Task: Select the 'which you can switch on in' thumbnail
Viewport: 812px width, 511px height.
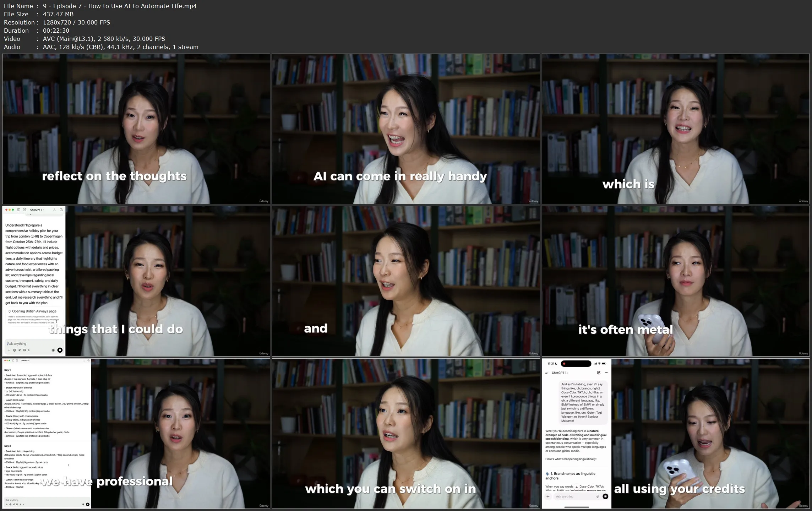Action: pos(406,434)
